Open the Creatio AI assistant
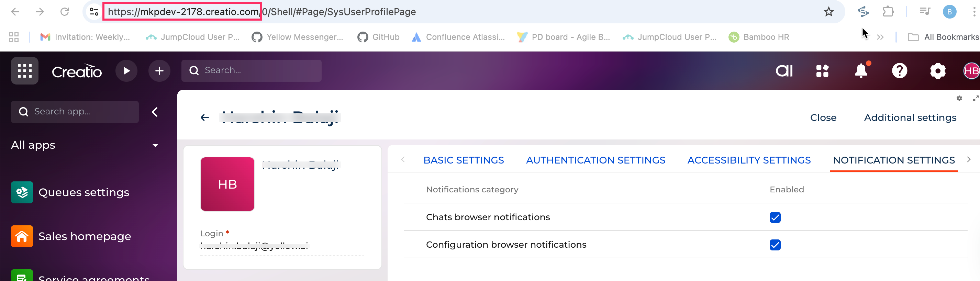Screen dimensions: 980x281 784,71
